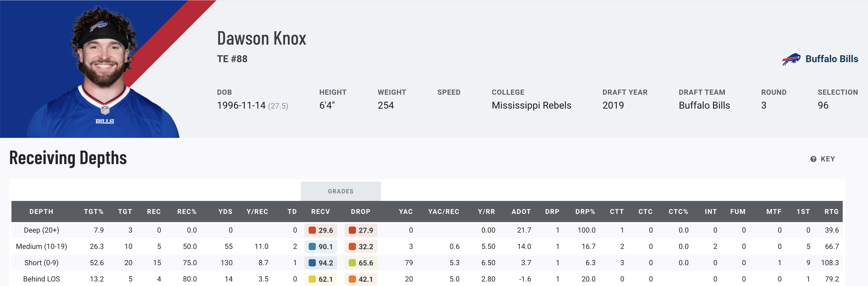The width and height of the screenshot is (868, 286).
Task: Sort by YAC/REC column header
Action: point(443,211)
